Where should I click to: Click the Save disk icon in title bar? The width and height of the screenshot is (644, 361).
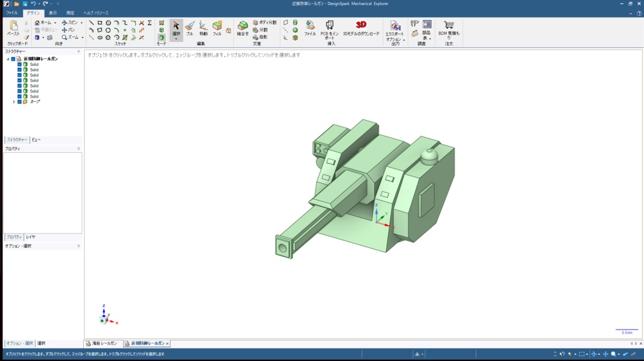(25, 4)
